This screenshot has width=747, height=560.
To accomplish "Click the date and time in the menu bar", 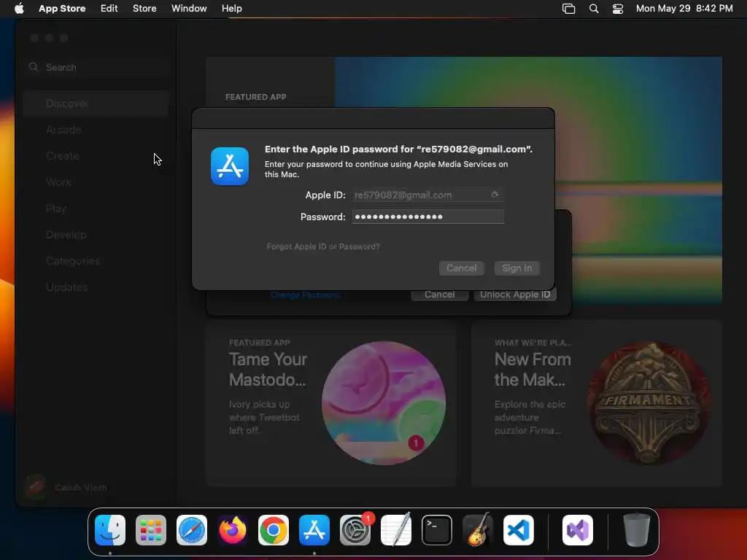I will pyautogui.click(x=684, y=8).
